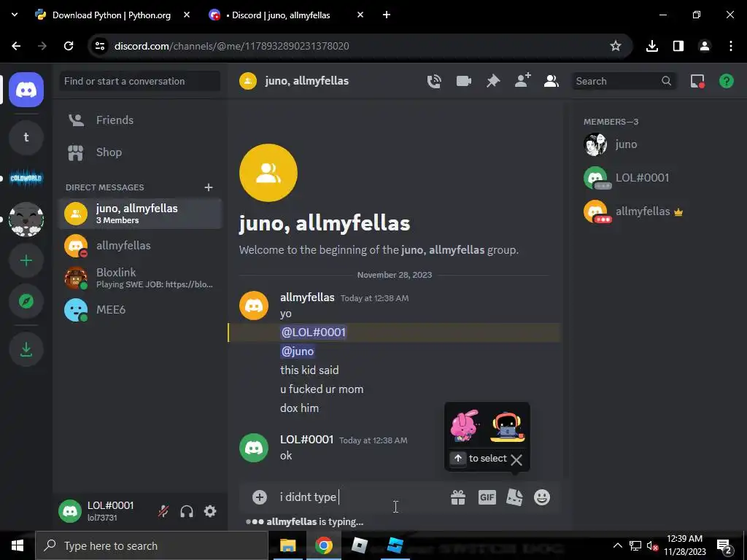Open Roblox Studio from taskbar

pyautogui.click(x=395, y=545)
